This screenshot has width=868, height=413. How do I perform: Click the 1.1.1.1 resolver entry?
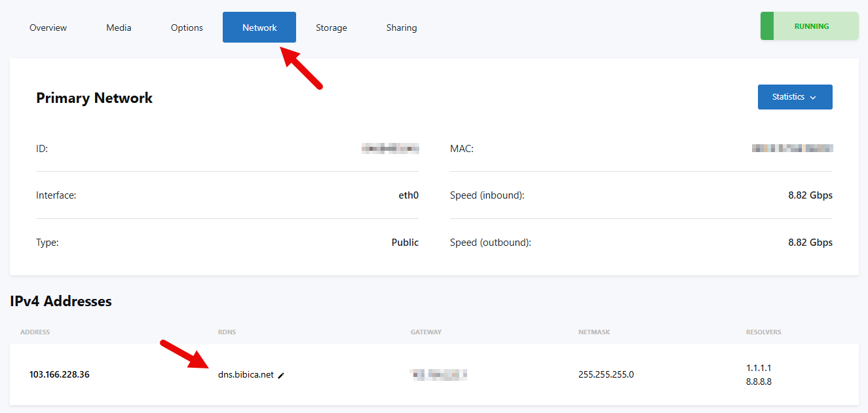(x=758, y=368)
